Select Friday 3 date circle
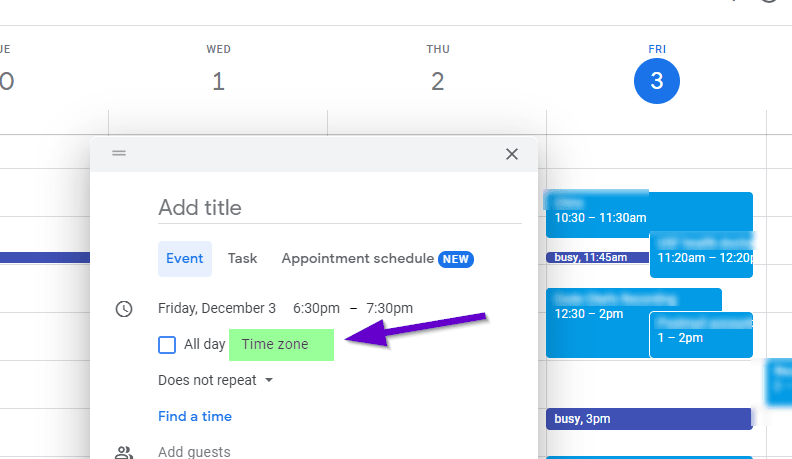 pos(657,81)
